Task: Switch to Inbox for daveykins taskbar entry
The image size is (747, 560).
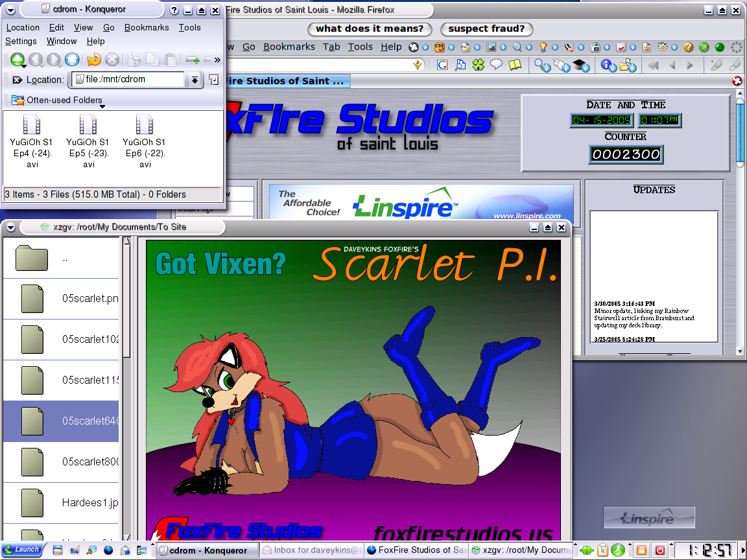Action: point(312,550)
